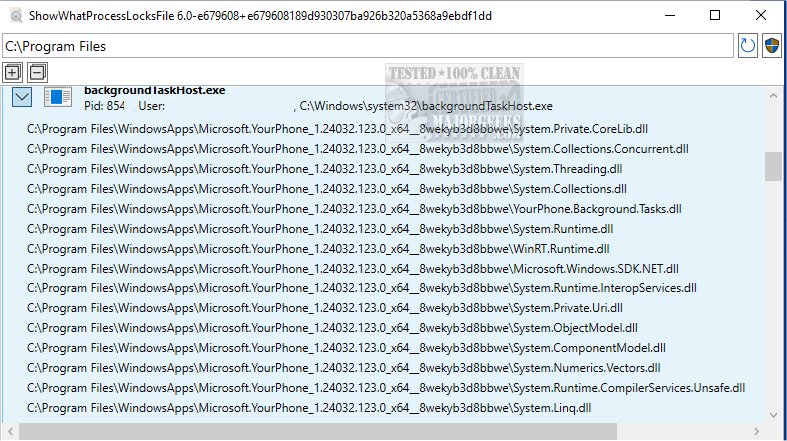Screen dimensions: 787x441
Task: Click the refresh icon beside the path field
Action: pyautogui.click(x=747, y=46)
